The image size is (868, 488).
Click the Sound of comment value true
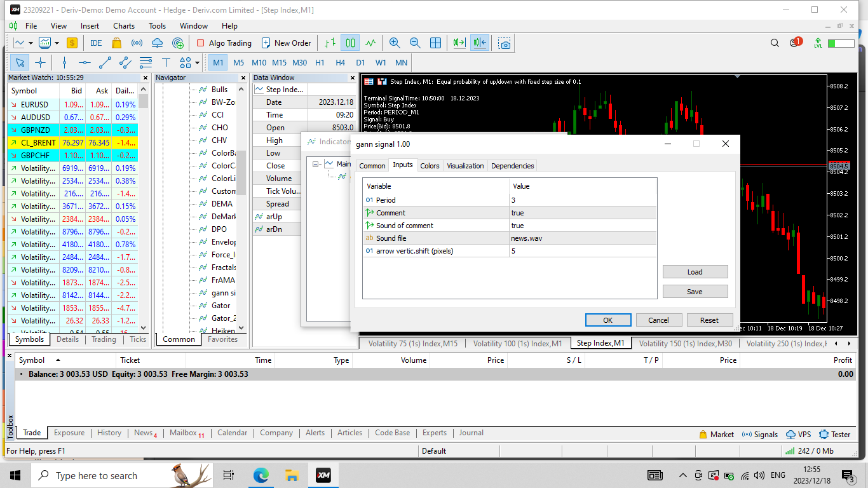[583, 226]
